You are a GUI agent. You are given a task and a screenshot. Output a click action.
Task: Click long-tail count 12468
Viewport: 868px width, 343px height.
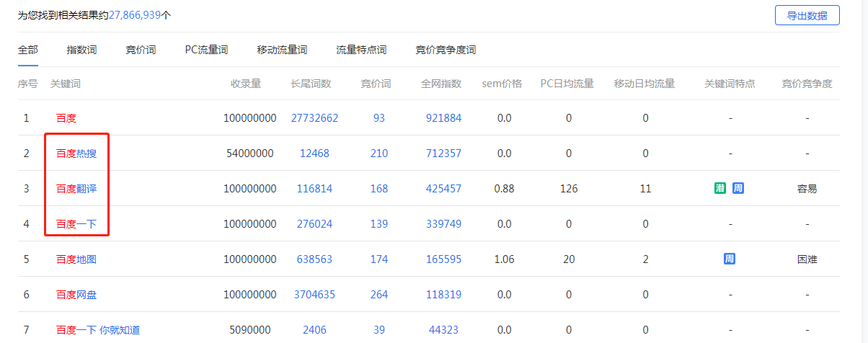pyautogui.click(x=314, y=153)
